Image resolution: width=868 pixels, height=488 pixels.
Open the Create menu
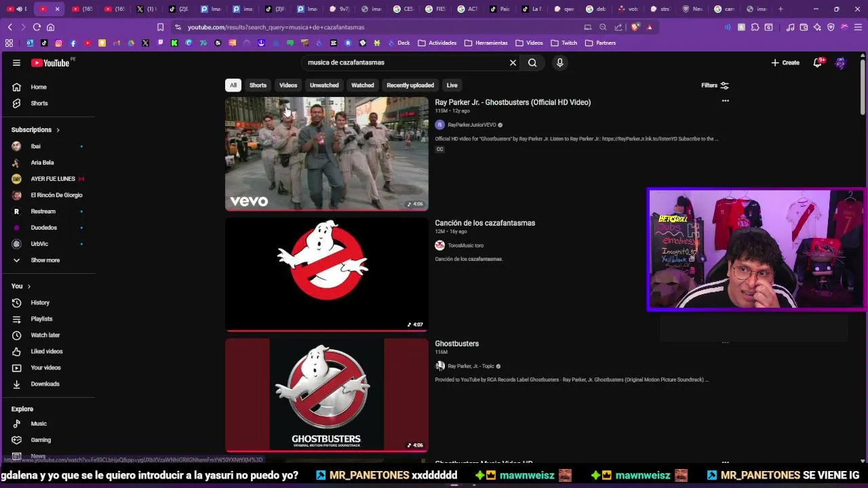tap(785, 62)
